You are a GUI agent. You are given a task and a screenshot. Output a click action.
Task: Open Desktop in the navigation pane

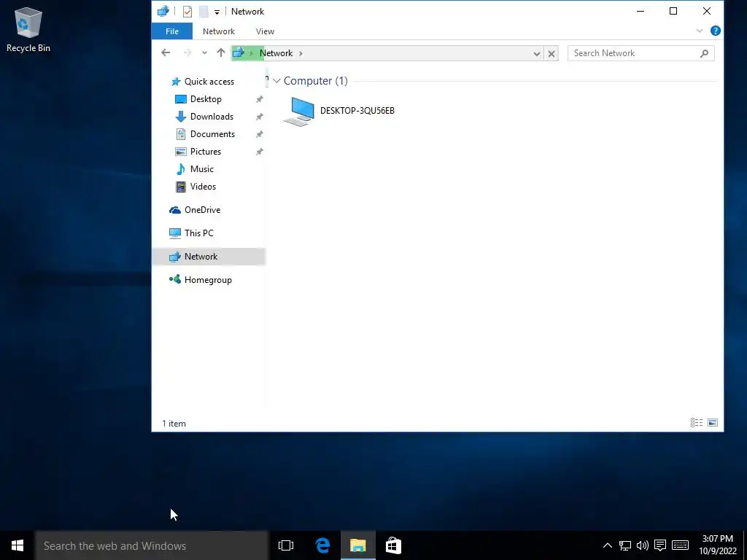click(206, 99)
